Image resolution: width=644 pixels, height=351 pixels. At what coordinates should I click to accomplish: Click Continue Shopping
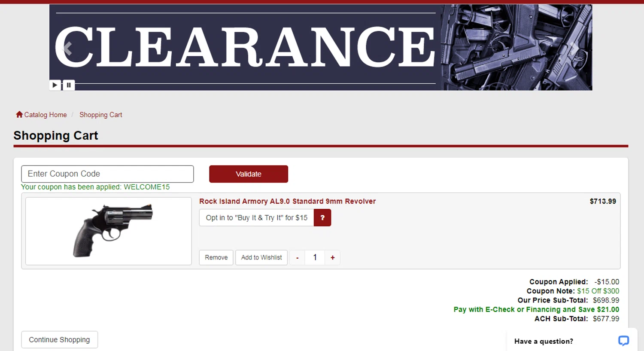(x=60, y=339)
